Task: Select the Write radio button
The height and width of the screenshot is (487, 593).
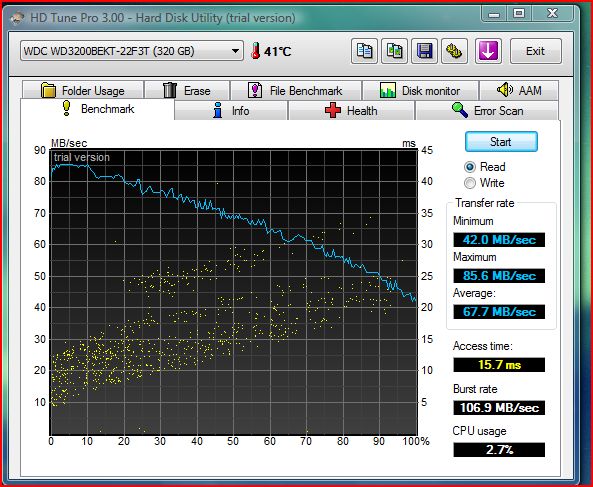Action: click(470, 183)
